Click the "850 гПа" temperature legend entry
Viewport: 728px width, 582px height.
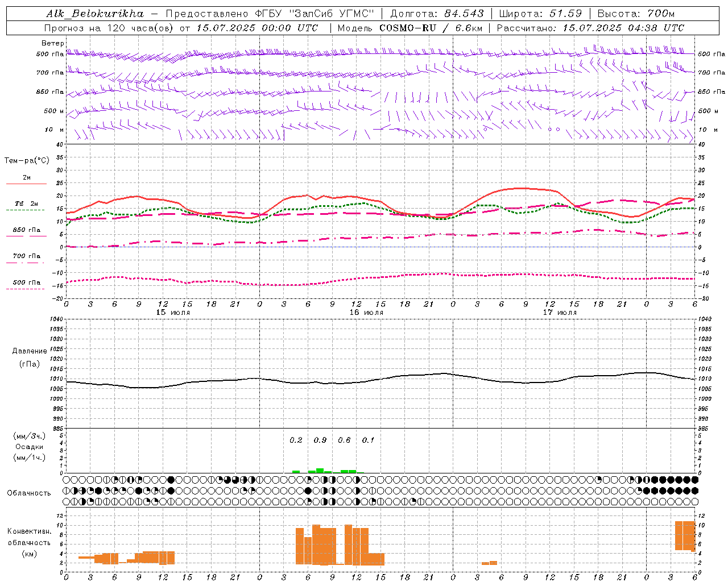[x=27, y=230]
